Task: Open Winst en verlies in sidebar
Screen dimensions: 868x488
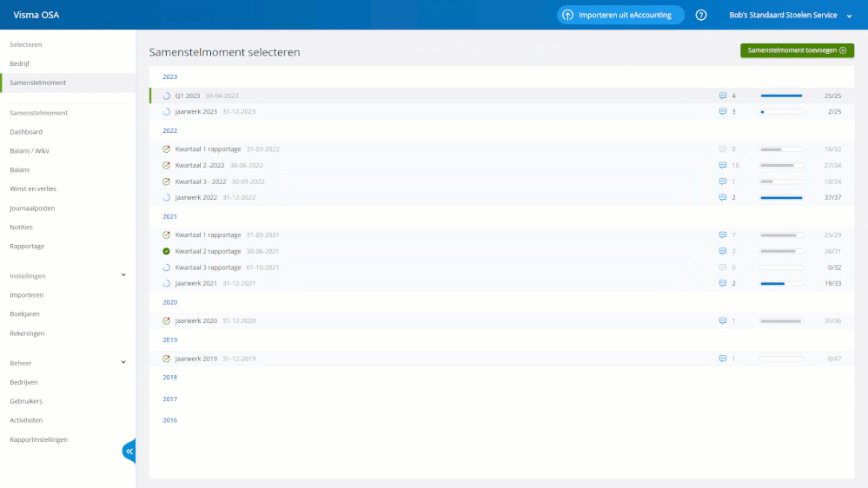Action: click(33, 188)
